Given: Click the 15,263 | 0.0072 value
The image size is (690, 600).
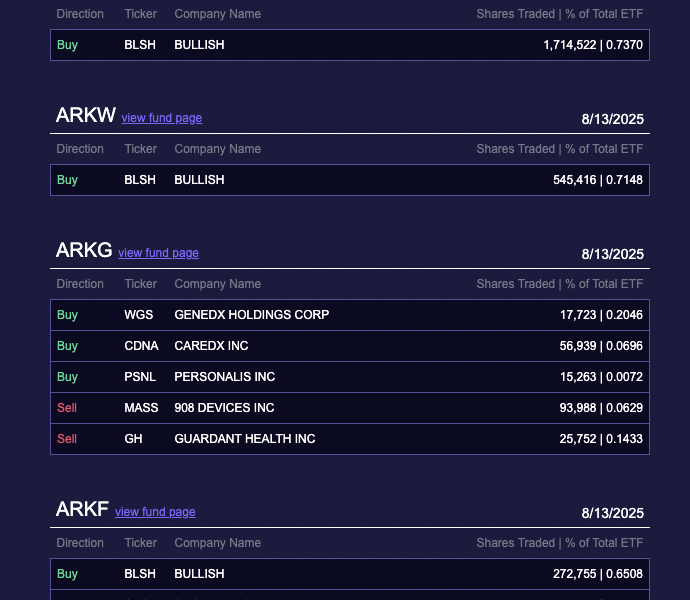Looking at the screenshot, I should pyautogui.click(x=602, y=377).
